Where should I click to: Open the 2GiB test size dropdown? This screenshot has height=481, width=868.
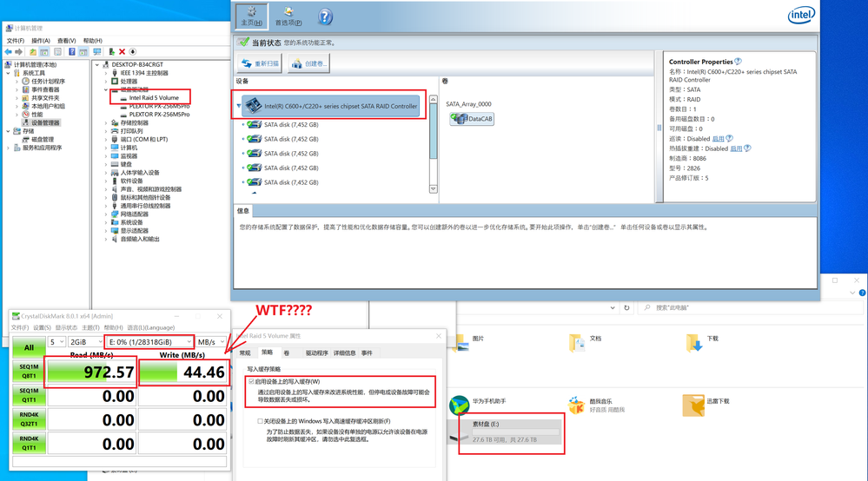(84, 342)
